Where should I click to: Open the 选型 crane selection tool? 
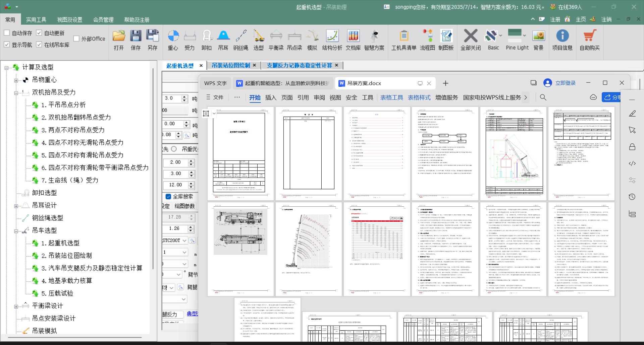click(259, 36)
